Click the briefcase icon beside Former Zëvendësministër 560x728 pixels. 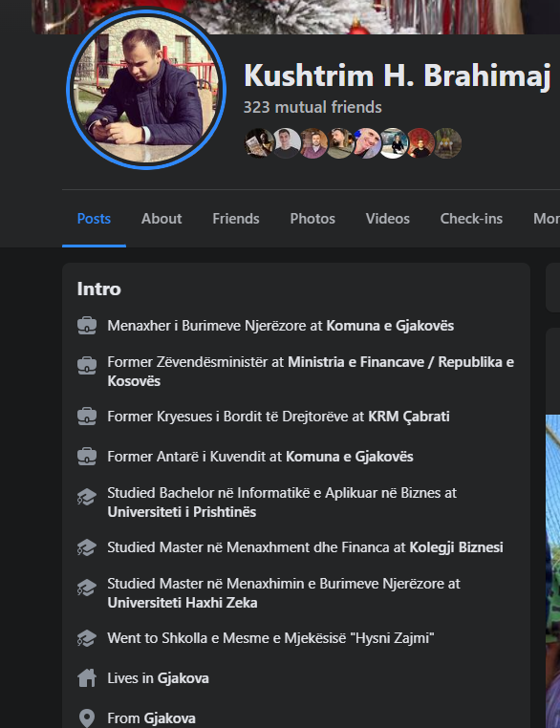pyautogui.click(x=87, y=366)
